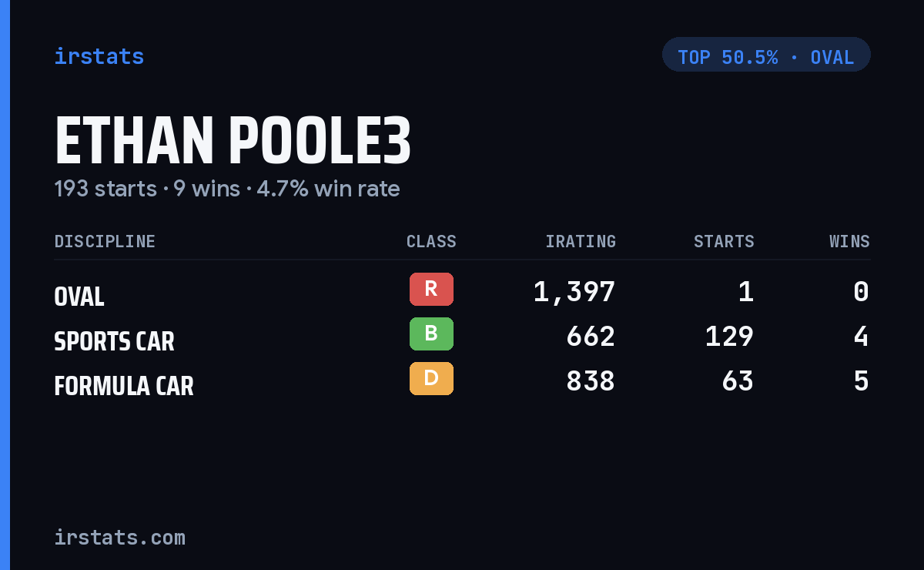Sort by the CLASS column header
Screen dimensions: 924x570
tap(431, 241)
